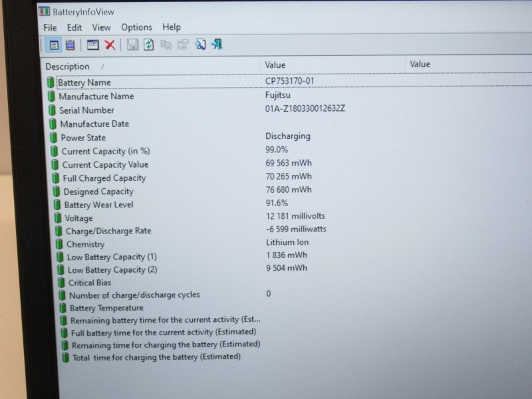Click the 12 181 millivolts value
The image size is (532, 399).
coord(295,215)
